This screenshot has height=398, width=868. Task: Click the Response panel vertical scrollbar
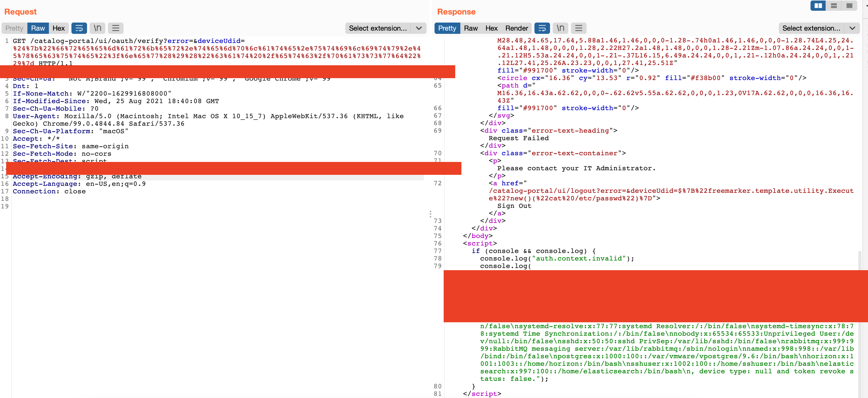(x=860, y=324)
